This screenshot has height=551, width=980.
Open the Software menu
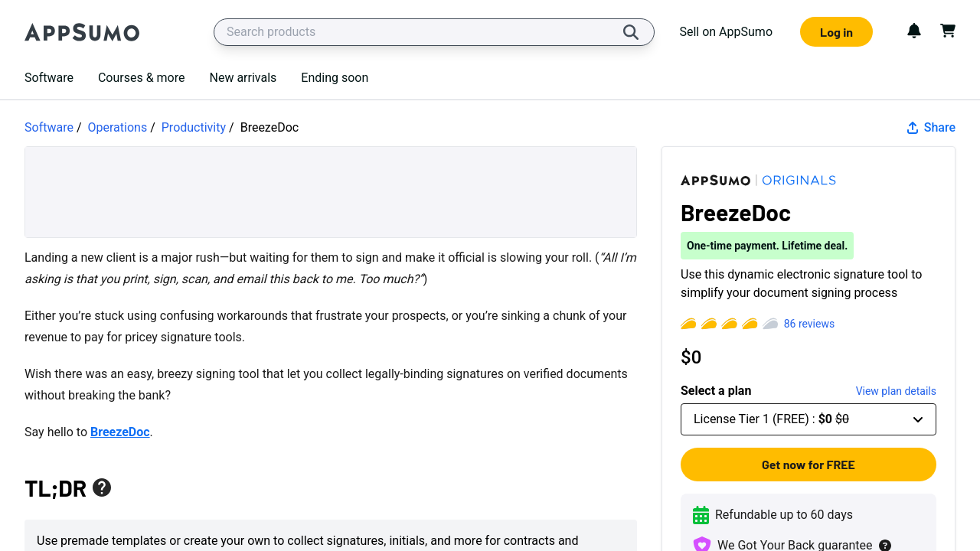click(49, 77)
